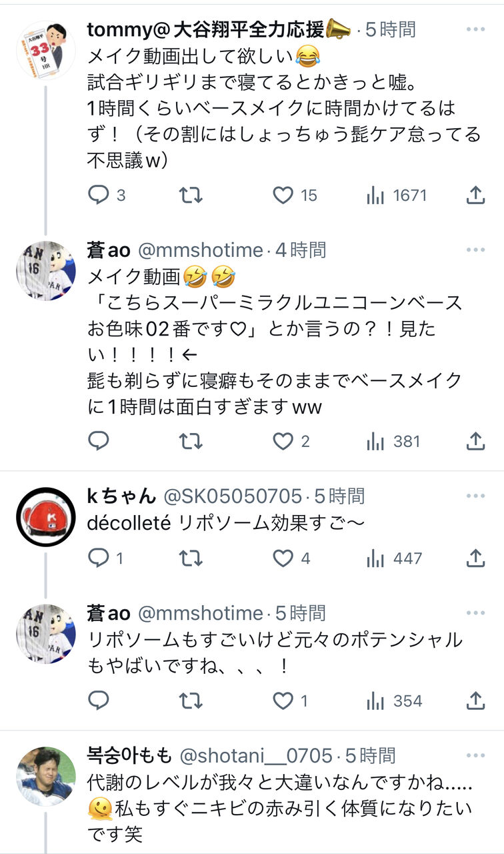
Task: Open more menu on 蒼ao's 4時間 tweet
Action: (x=475, y=250)
